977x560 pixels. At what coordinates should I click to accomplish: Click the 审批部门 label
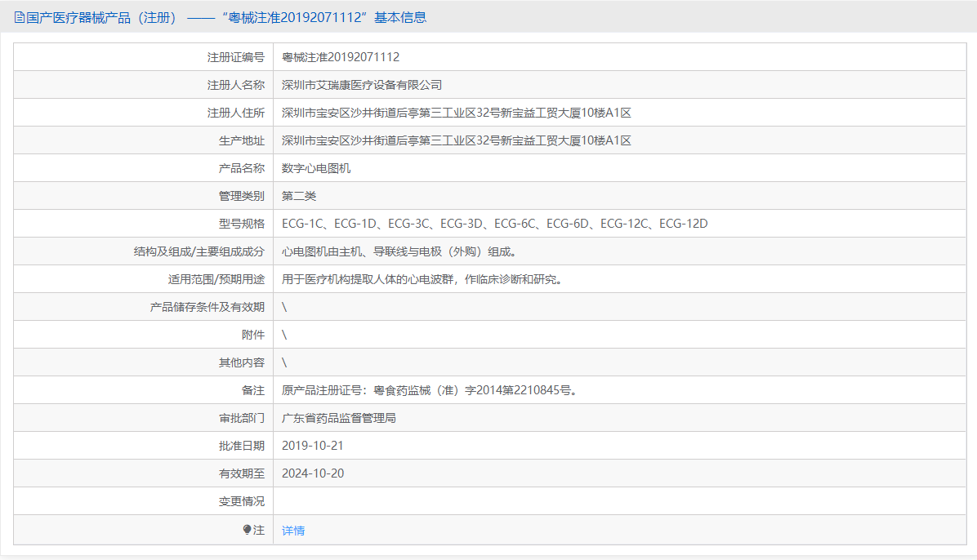pos(242,418)
